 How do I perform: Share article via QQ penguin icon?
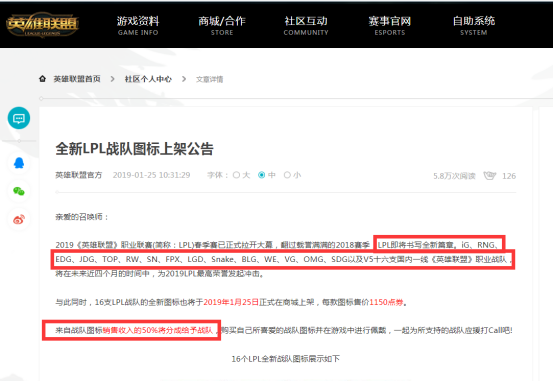[x=19, y=163]
